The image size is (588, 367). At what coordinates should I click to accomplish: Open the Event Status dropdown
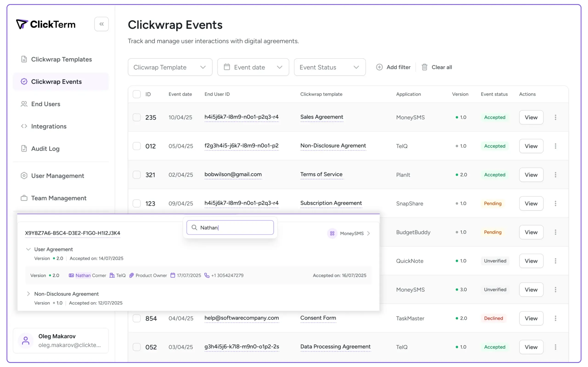329,67
